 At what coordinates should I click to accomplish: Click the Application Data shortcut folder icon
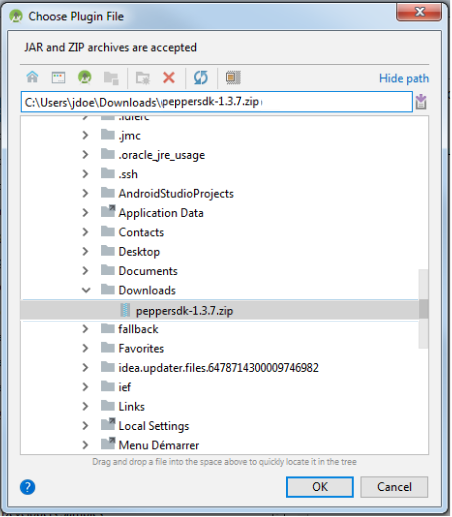point(108,211)
